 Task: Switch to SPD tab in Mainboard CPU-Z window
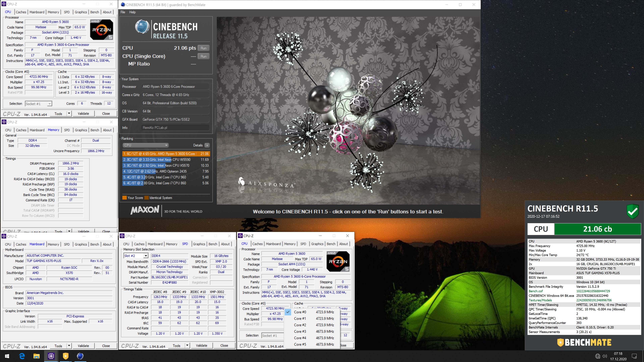67,244
